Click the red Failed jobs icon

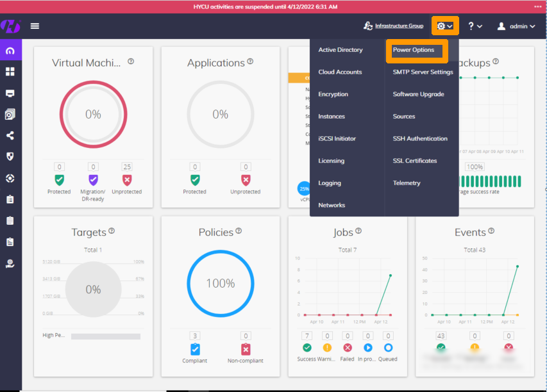tap(348, 348)
